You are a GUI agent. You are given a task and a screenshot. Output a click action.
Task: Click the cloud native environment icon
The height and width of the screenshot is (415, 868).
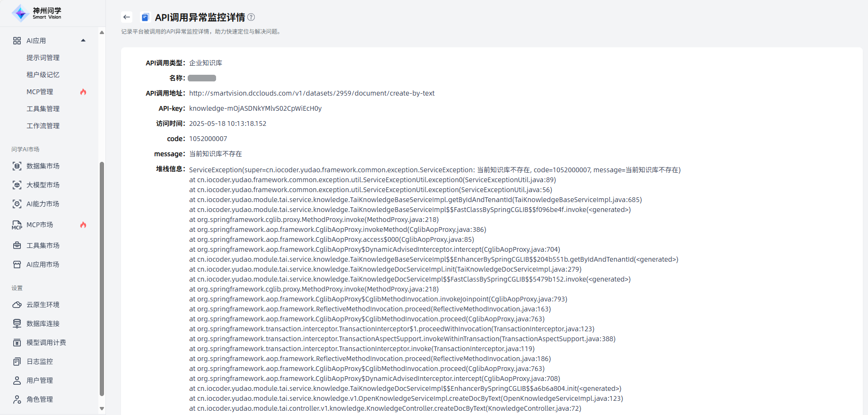(x=17, y=305)
